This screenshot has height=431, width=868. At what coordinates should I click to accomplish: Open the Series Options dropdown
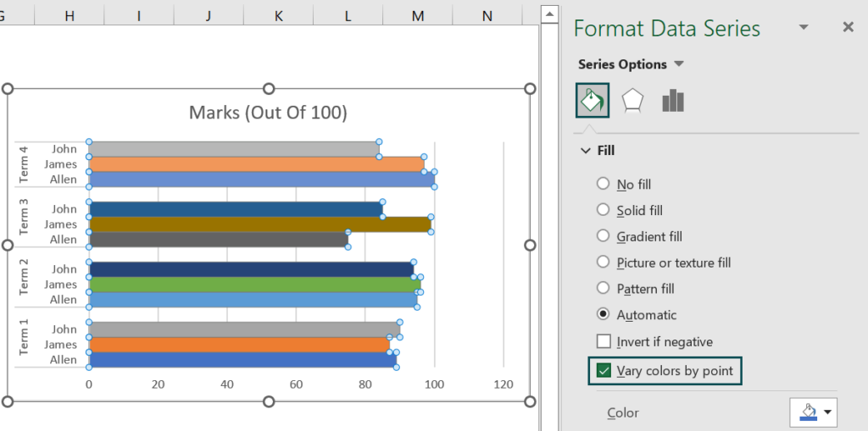(679, 64)
